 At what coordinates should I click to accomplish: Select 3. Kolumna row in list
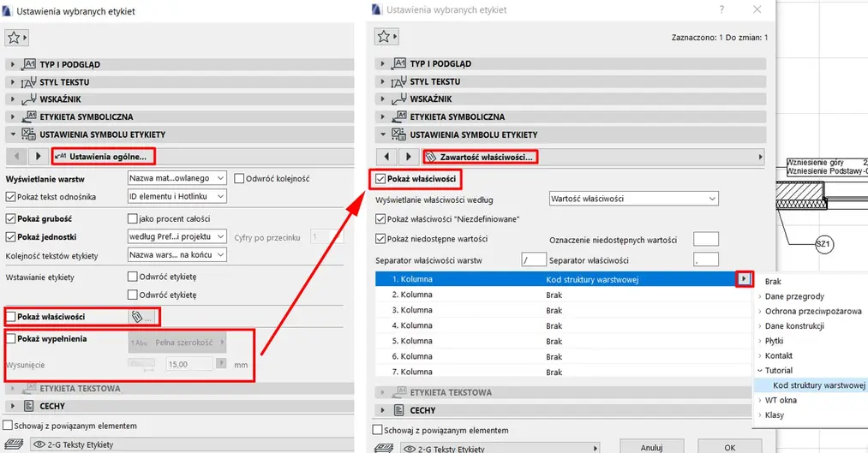tap(563, 310)
